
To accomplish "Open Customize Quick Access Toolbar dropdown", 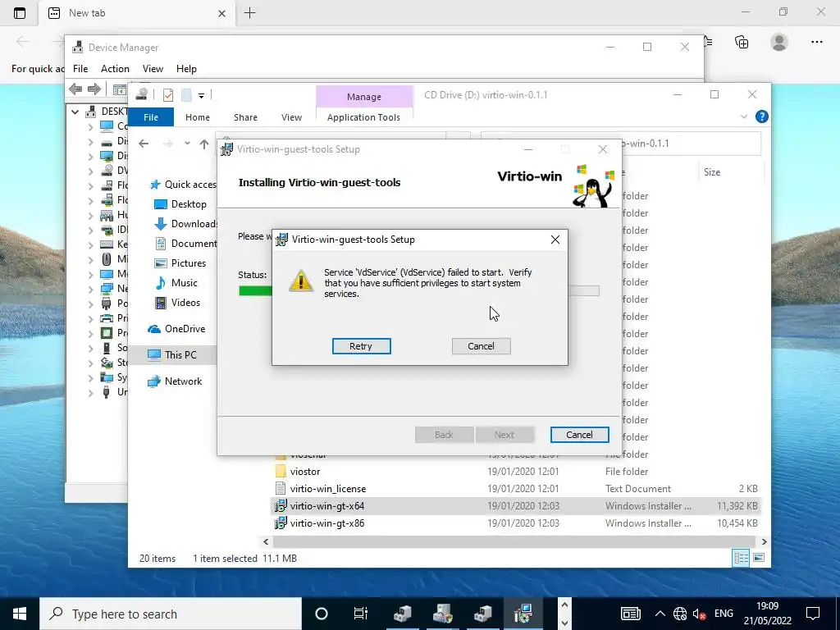I will (x=202, y=95).
